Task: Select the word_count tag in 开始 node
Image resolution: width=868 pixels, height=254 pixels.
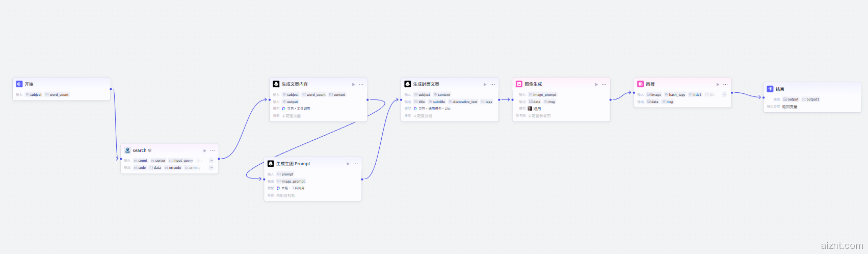Action: pos(57,95)
